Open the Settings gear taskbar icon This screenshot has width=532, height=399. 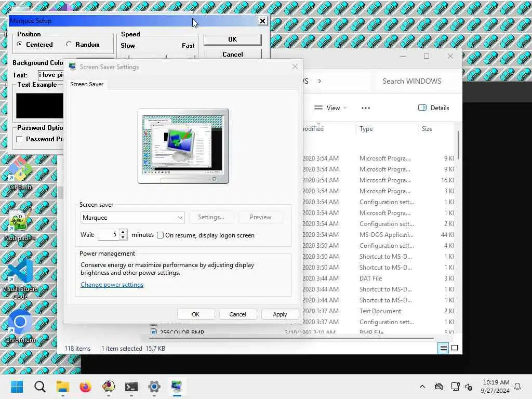154,387
